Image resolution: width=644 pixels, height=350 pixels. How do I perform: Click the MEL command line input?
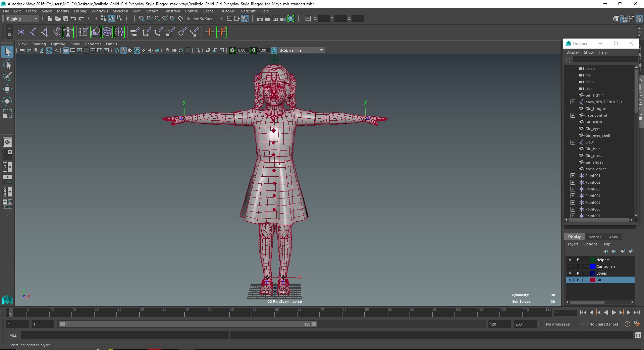point(124,335)
